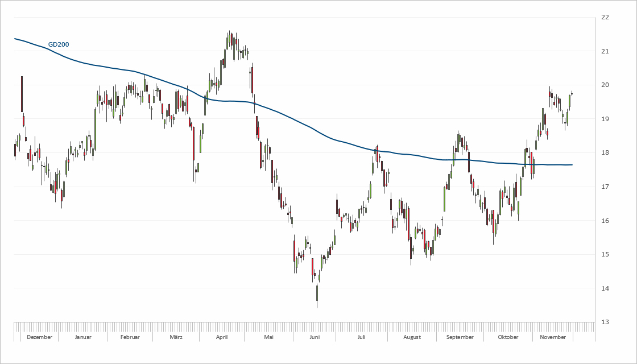Click the Oktober month label
This screenshot has height=364, width=637.
click(x=508, y=337)
